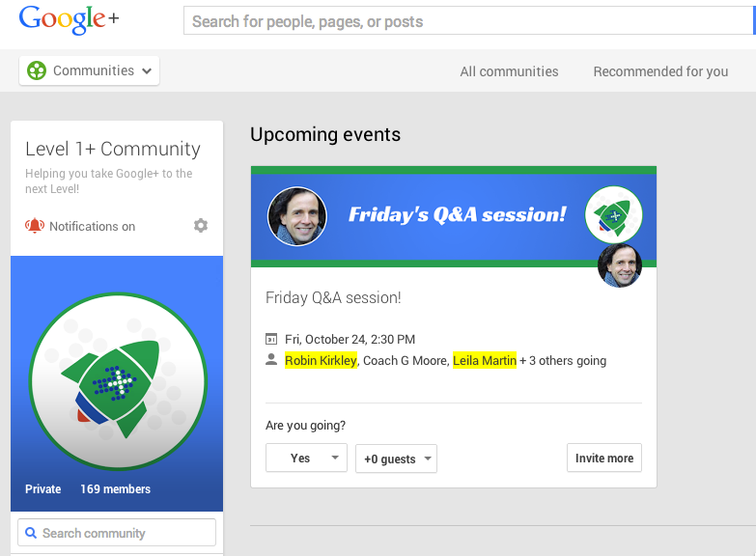Expand the +0 guests dropdown
Image resolution: width=756 pixels, height=556 pixels.
pos(396,459)
